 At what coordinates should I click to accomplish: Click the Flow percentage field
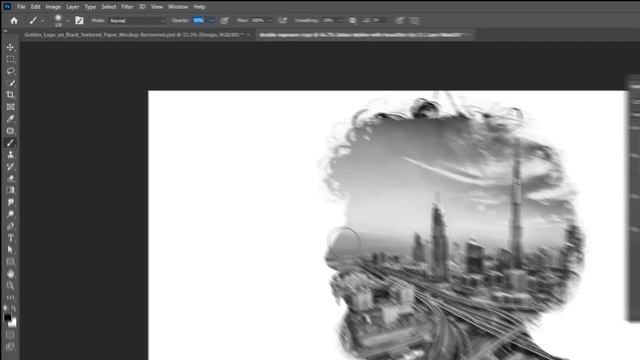pyautogui.click(x=258, y=20)
